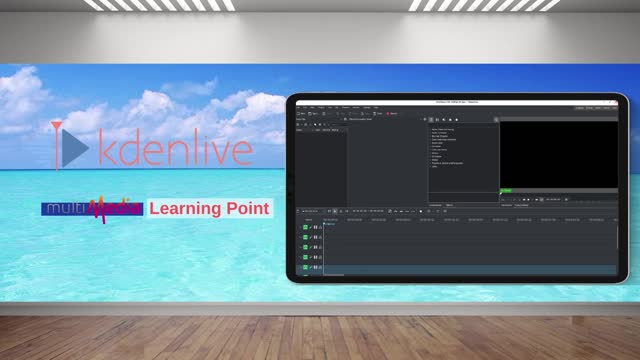The width and height of the screenshot is (640, 360).
Task: Click the timeline toolbar timecode display
Action: pyautogui.click(x=368, y=211)
